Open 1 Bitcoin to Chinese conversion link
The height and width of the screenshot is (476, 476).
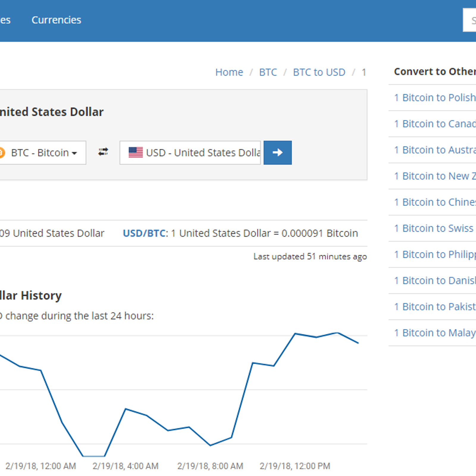435,202
